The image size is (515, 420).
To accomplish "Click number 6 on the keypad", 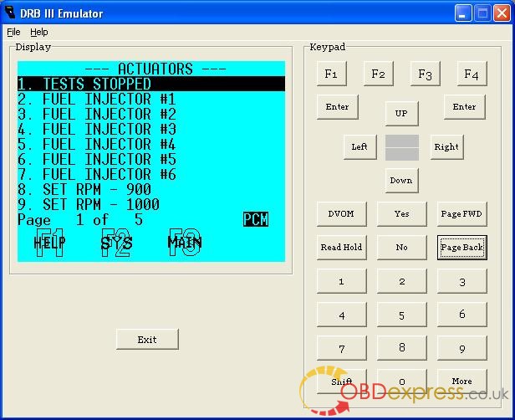I will pyautogui.click(x=461, y=315).
